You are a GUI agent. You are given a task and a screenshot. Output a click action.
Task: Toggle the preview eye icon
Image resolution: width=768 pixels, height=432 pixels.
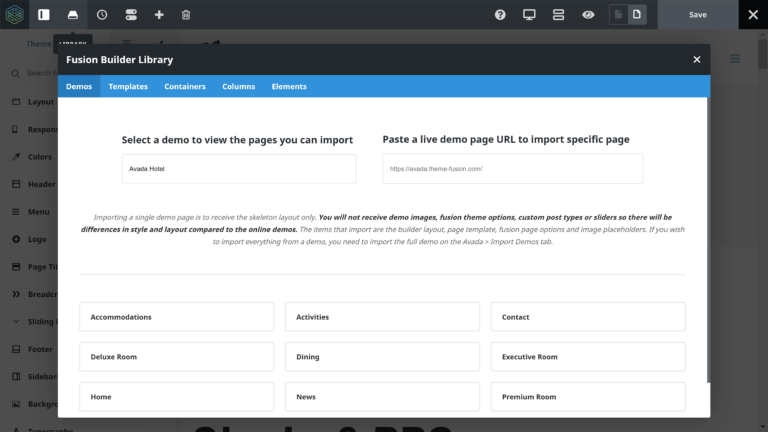[588, 15]
